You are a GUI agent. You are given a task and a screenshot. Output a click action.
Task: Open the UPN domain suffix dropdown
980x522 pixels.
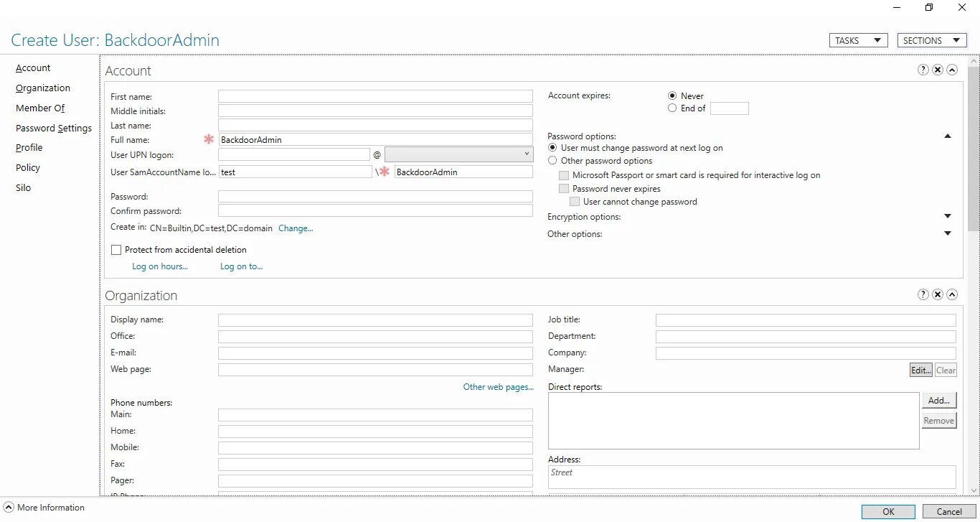pyautogui.click(x=458, y=154)
